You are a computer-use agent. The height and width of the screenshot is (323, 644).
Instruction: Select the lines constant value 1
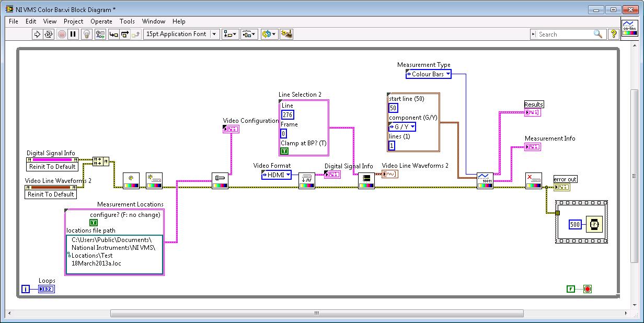pos(391,146)
